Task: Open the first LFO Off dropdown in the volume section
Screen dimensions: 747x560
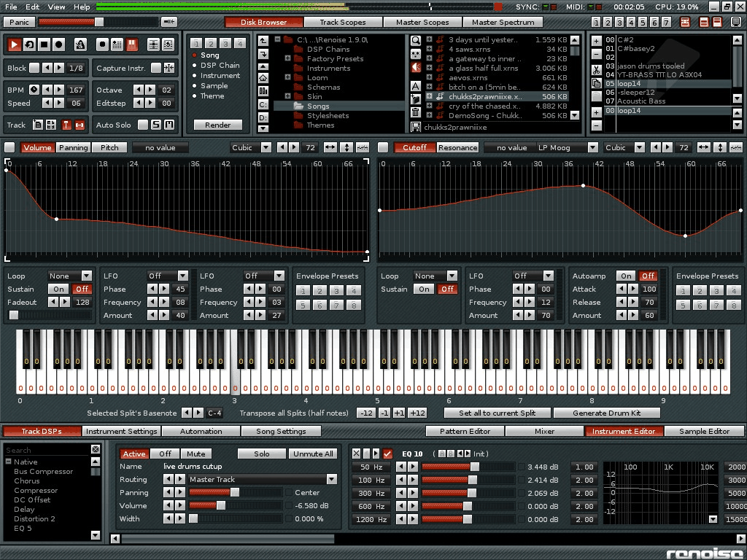Action: pyautogui.click(x=168, y=276)
